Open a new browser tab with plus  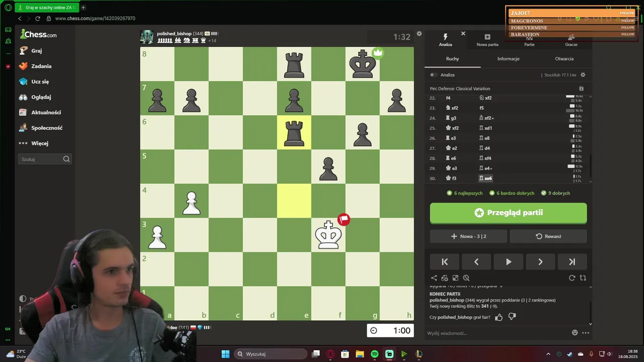83,8
